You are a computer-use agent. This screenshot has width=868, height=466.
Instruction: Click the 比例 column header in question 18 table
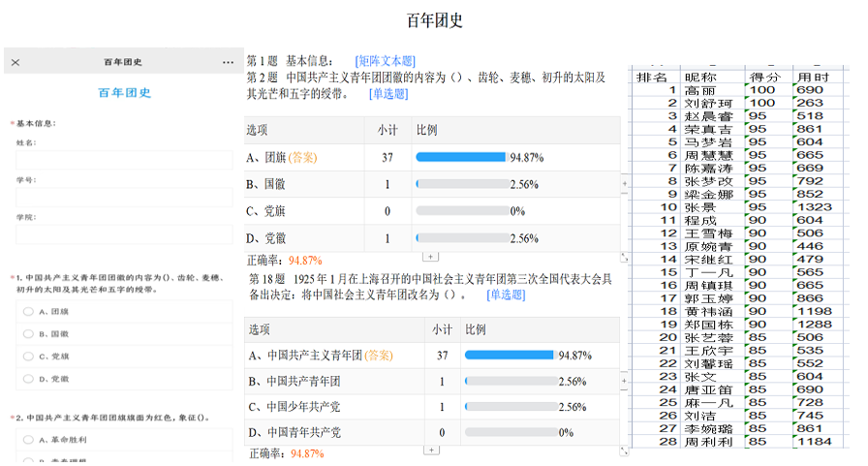(540, 329)
